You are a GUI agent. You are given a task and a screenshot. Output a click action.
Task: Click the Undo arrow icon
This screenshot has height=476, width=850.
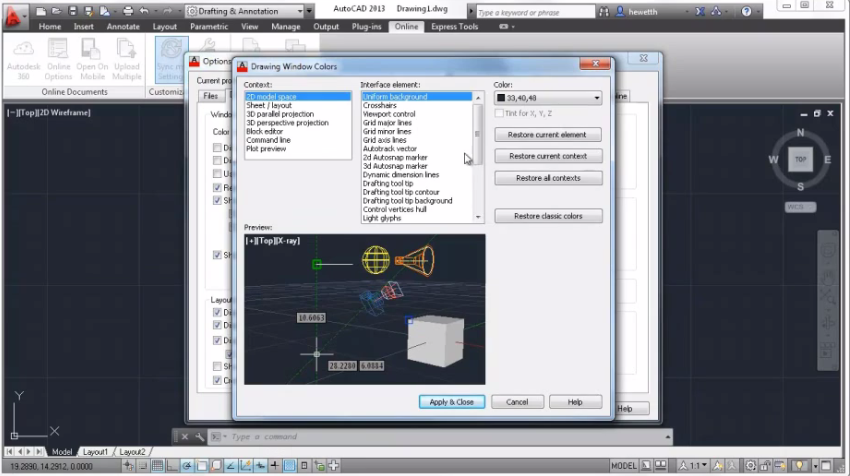click(x=144, y=11)
